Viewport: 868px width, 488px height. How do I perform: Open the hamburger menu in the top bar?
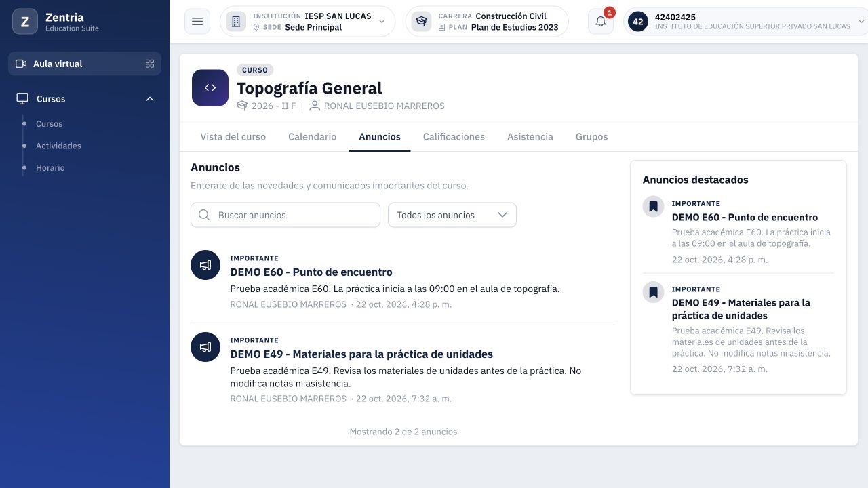pyautogui.click(x=197, y=22)
